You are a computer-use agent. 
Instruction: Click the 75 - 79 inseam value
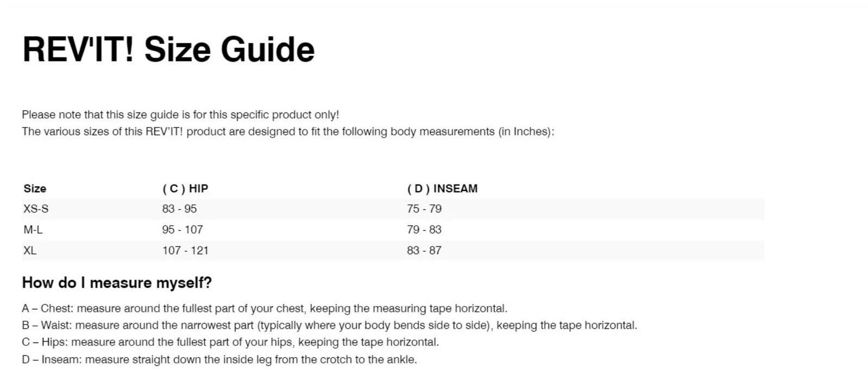click(424, 209)
